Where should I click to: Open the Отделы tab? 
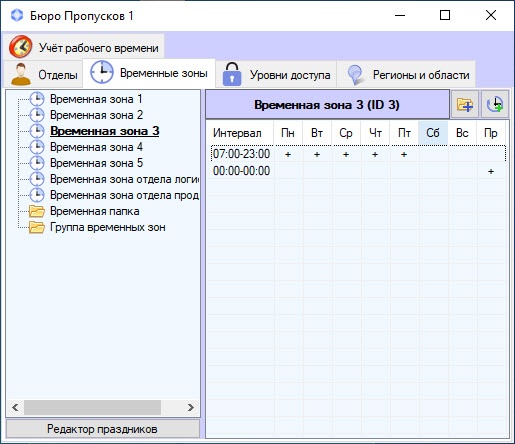click(43, 74)
